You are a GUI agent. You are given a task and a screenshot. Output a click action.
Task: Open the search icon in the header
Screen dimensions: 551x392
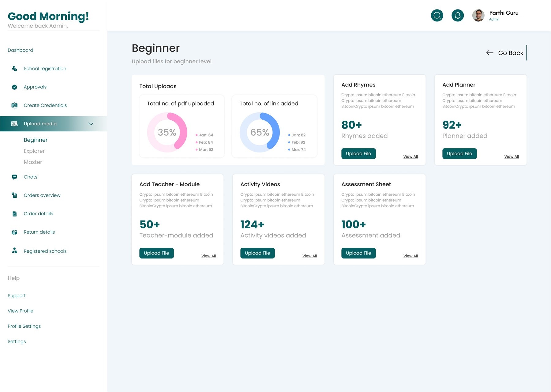pyautogui.click(x=437, y=15)
